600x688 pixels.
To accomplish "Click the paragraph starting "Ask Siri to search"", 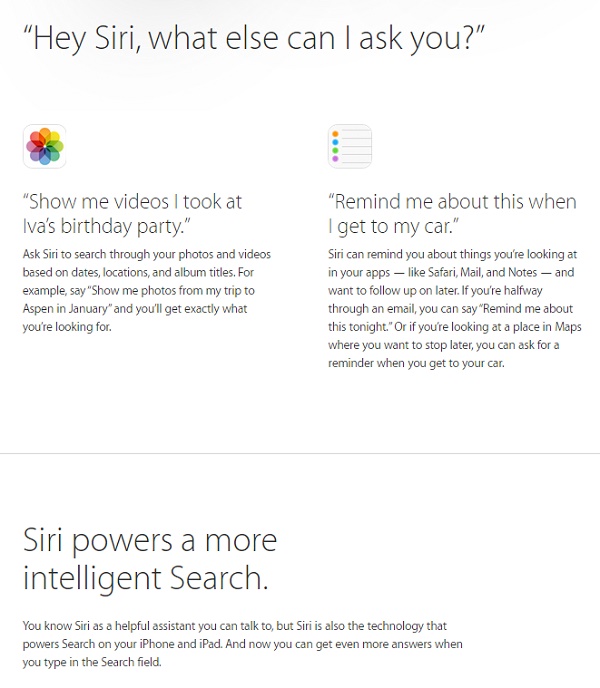I will click(x=147, y=290).
